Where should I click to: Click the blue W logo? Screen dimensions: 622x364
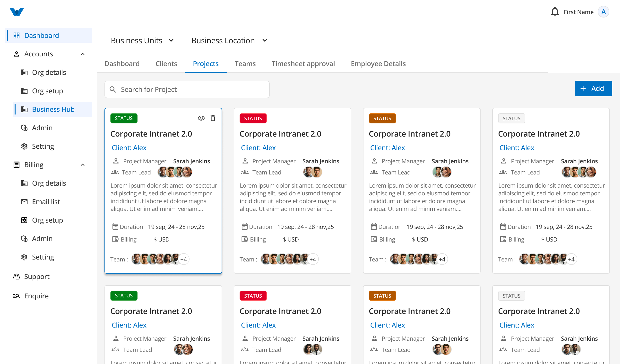[x=17, y=12]
